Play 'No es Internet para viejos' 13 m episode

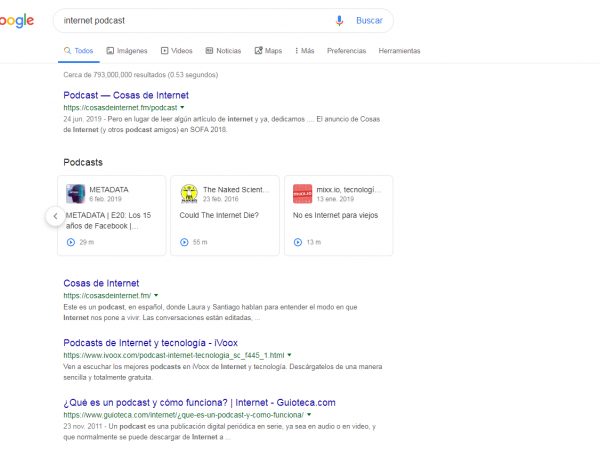click(x=298, y=242)
